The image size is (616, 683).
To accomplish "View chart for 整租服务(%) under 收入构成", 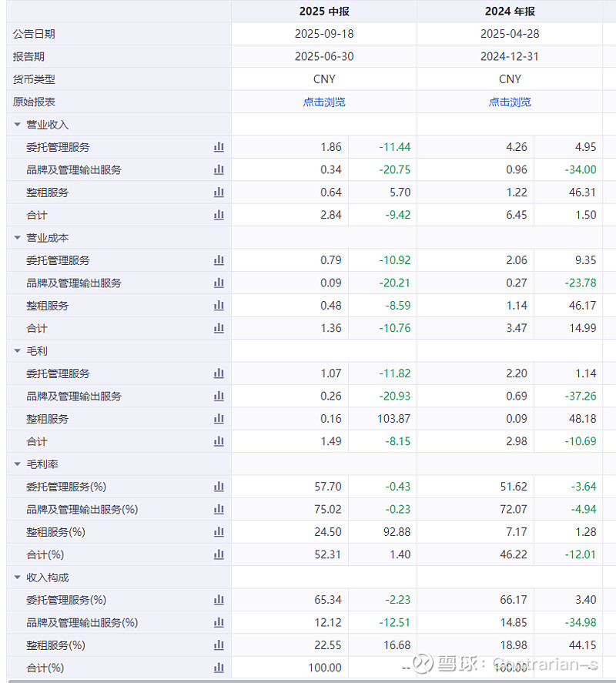I will click(219, 645).
